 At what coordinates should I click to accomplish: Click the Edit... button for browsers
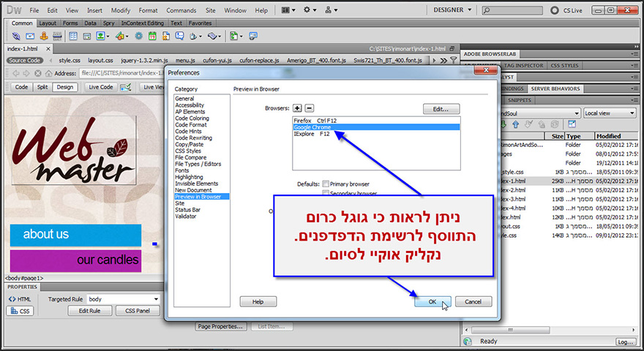point(441,109)
